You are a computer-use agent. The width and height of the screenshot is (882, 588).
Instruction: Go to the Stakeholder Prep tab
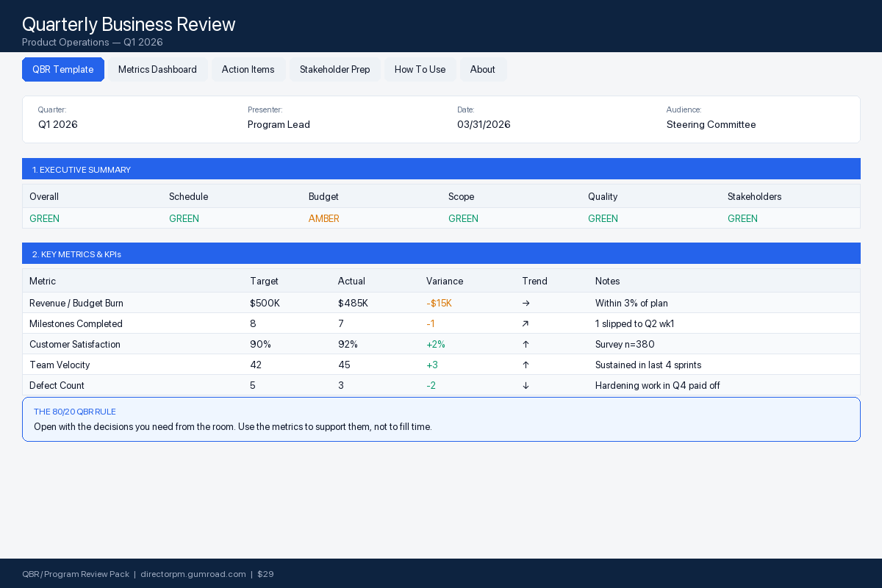(335, 69)
